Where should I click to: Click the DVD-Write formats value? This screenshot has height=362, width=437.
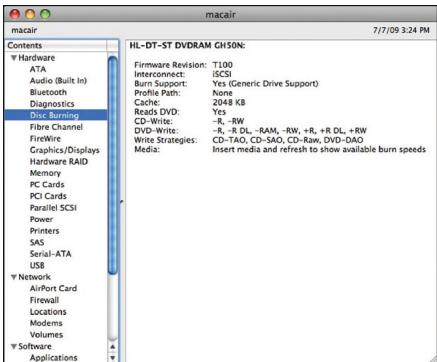tap(290, 130)
